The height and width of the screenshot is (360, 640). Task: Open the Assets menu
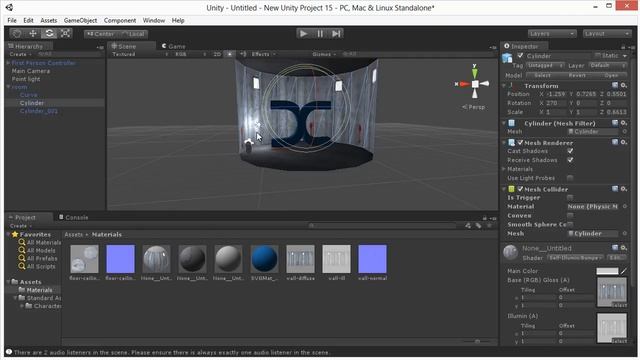(49, 20)
